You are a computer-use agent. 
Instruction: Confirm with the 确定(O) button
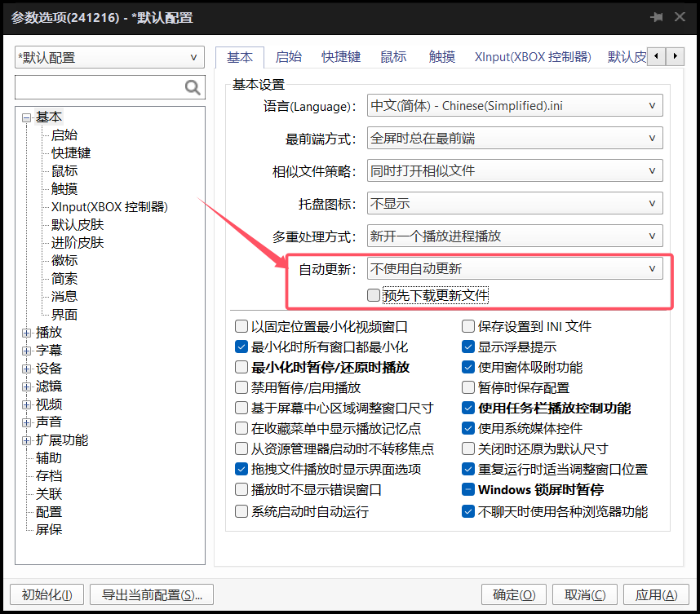[514, 594]
